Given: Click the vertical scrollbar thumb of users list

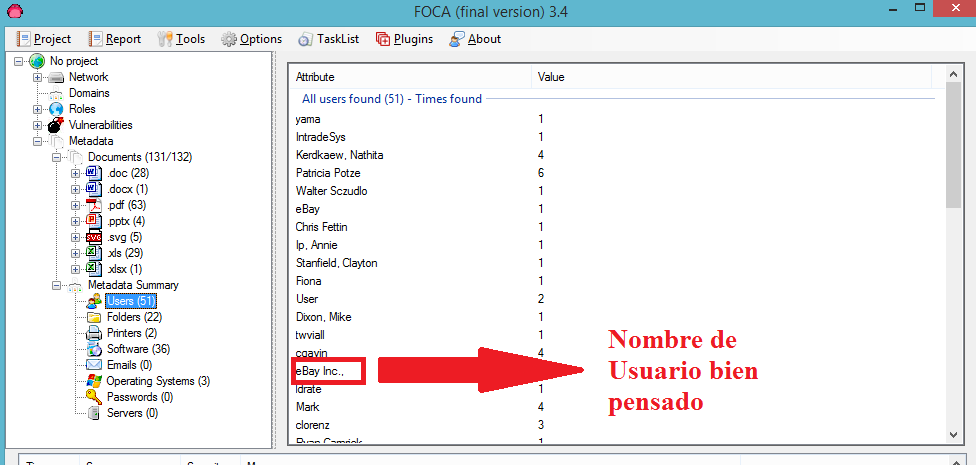Looking at the screenshot, I should tap(953, 145).
